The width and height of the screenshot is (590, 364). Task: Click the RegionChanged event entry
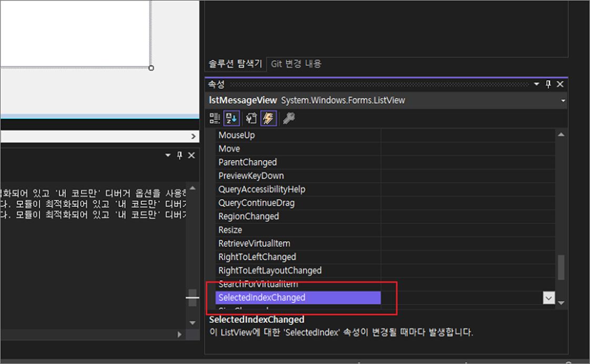coord(248,216)
